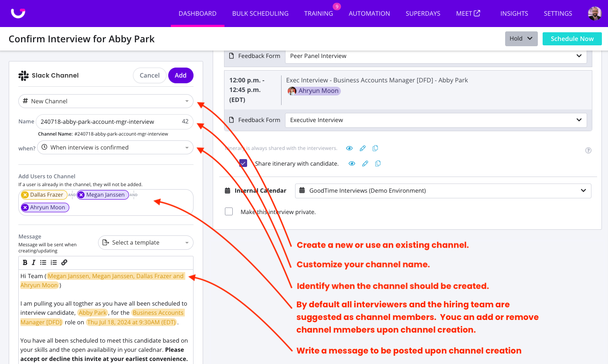
Task: Remove Dallas Frazer from channel users
Action: point(25,195)
